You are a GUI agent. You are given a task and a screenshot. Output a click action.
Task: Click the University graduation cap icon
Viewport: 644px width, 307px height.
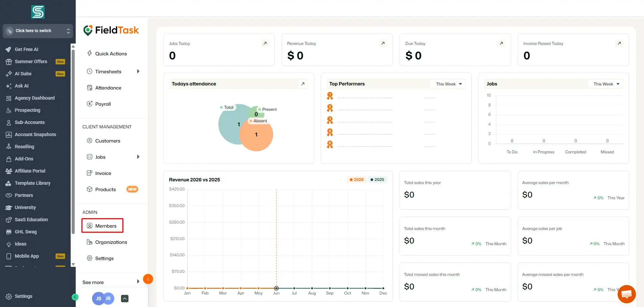pyautogui.click(x=8, y=207)
